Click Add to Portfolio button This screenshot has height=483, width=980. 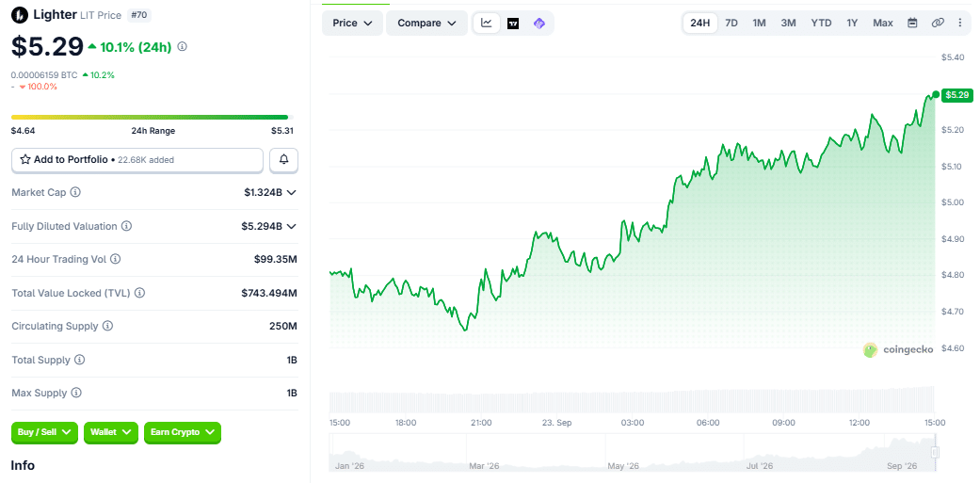[x=137, y=160]
